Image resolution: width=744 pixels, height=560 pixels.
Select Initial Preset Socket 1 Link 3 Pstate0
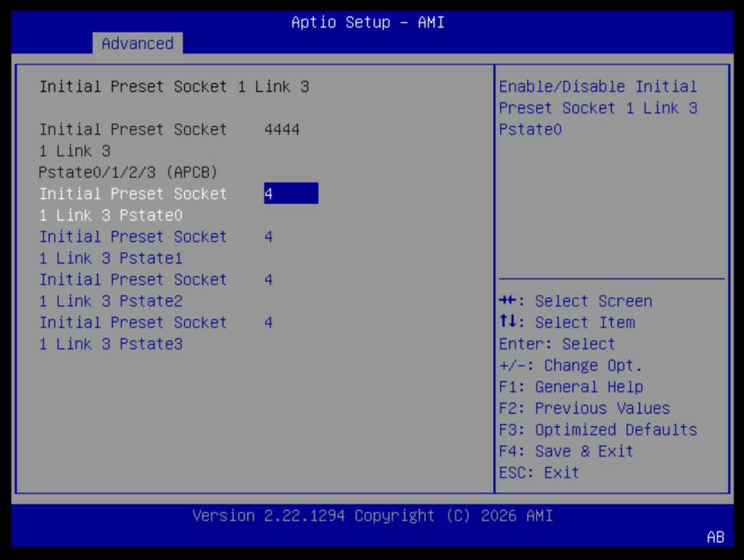point(134,204)
